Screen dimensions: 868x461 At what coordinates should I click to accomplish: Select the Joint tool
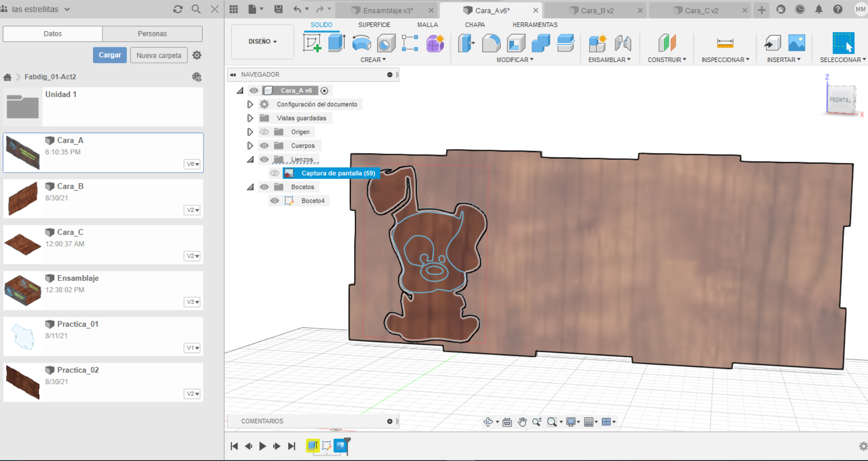(623, 43)
